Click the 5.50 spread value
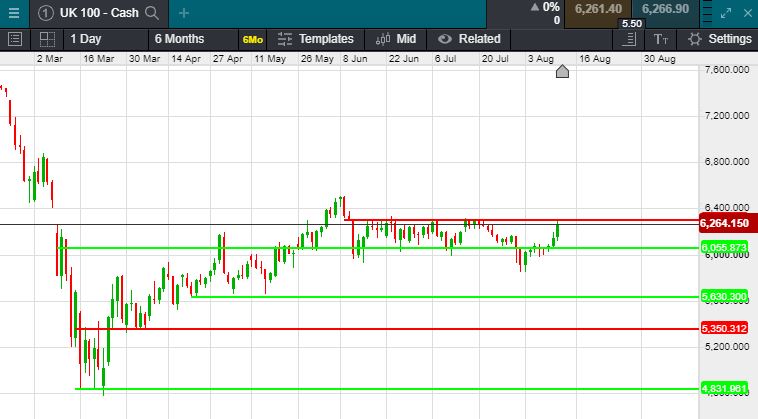This screenshot has height=419, width=758. coord(632,24)
